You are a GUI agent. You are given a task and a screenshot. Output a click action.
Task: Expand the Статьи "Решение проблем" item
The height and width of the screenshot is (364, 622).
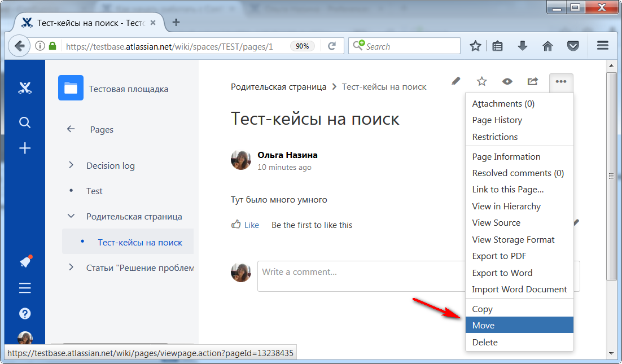71,267
